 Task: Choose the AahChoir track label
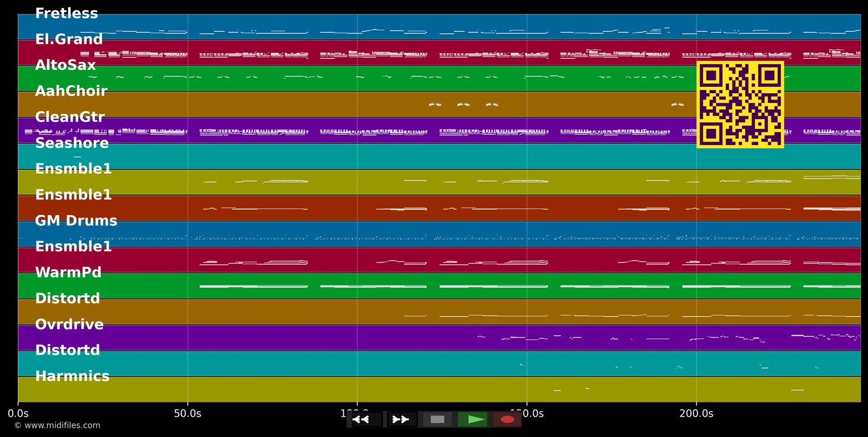pos(71,91)
